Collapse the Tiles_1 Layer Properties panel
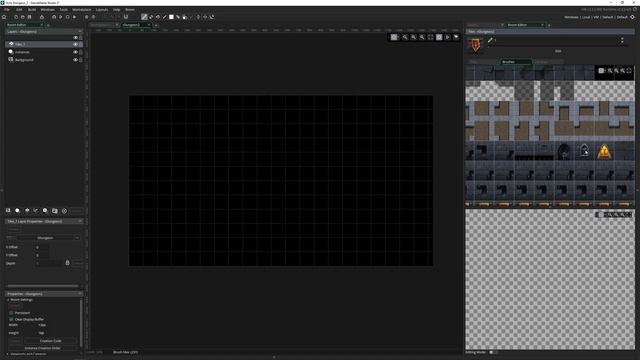The width and height of the screenshot is (640, 360). [80, 221]
